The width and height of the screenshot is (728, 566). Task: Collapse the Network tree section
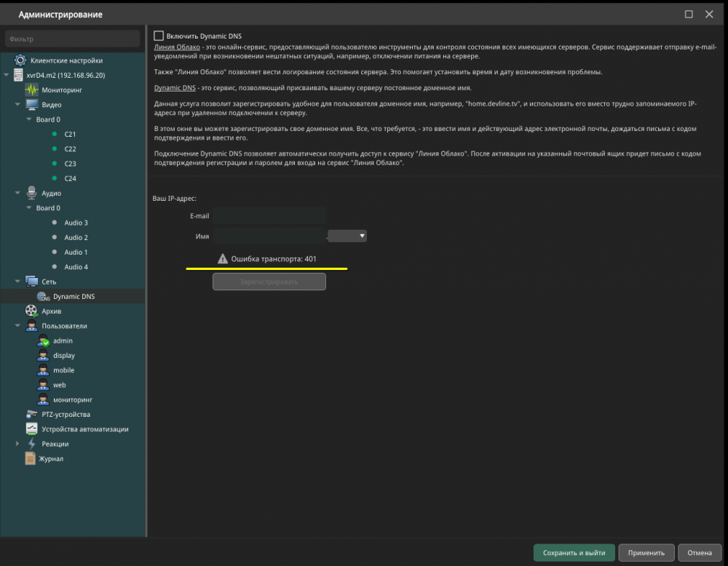[18, 282]
